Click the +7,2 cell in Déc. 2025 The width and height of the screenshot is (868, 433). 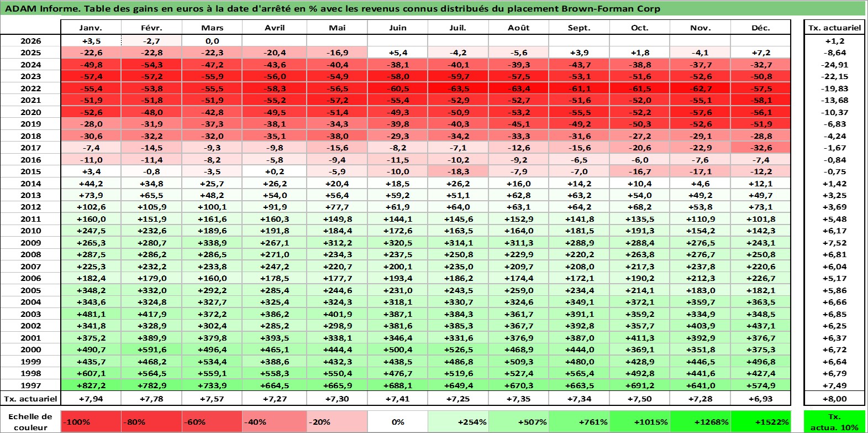761,53
